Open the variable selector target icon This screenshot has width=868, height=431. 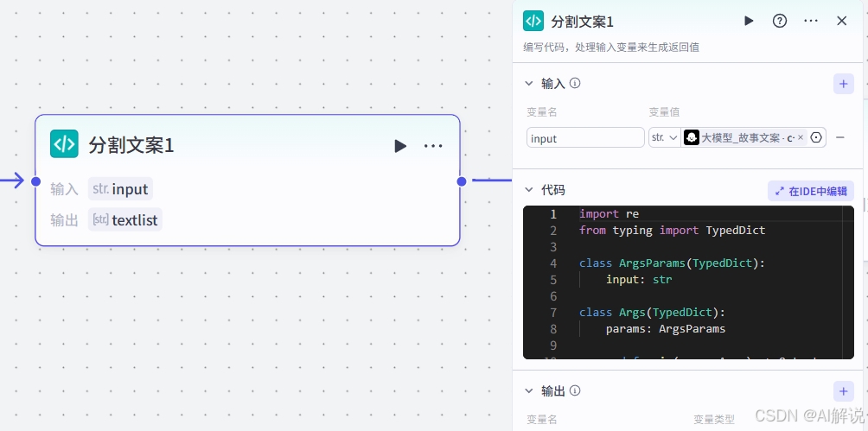click(816, 138)
